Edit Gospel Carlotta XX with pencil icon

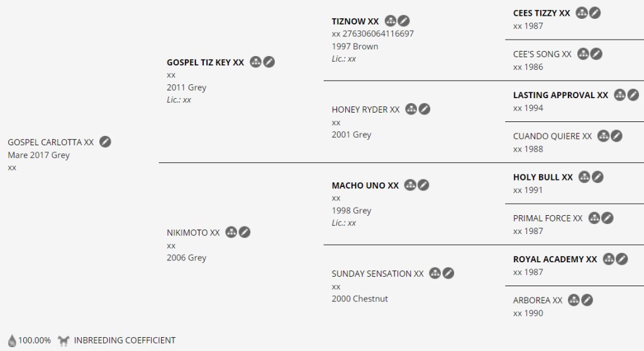106,142
